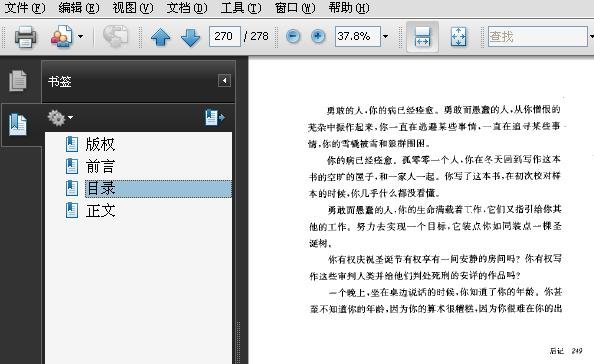Toggle the Bookmarks panel sidebar button

tap(18, 124)
